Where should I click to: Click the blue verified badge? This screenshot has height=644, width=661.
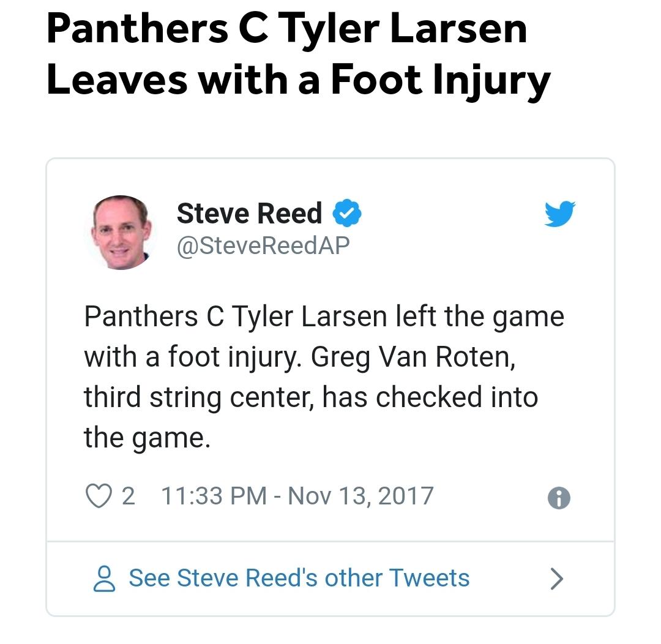click(347, 213)
